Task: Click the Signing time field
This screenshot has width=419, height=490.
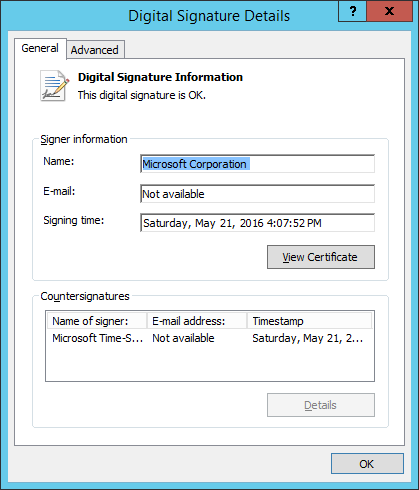Action: coord(257,223)
